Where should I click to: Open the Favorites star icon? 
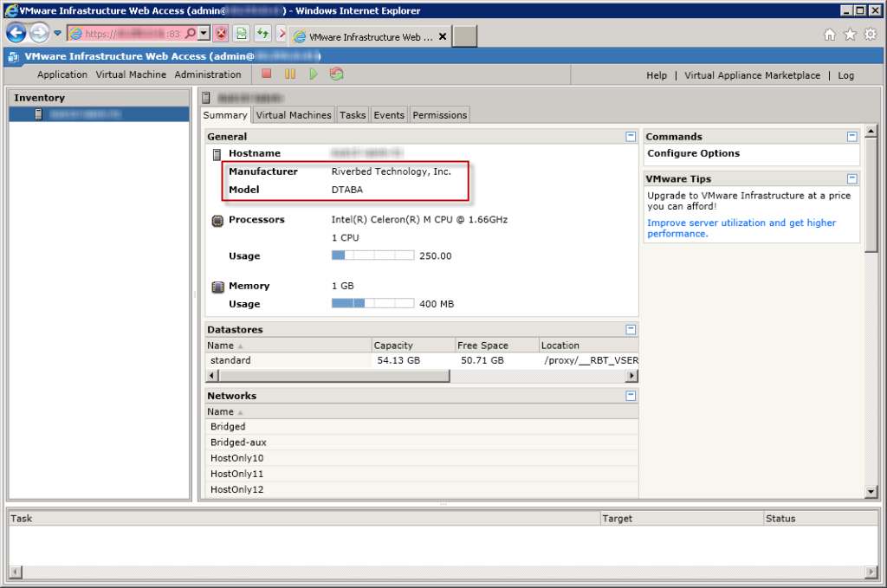850,35
